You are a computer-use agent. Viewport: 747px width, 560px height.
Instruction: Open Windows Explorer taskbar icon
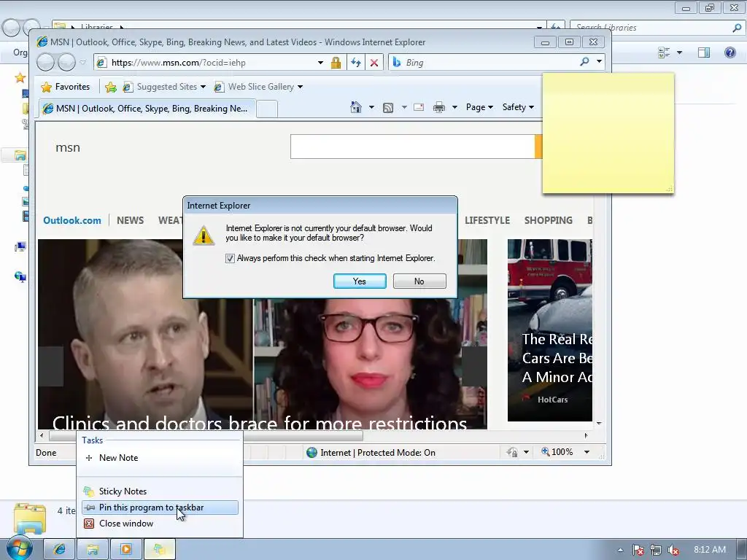point(93,549)
